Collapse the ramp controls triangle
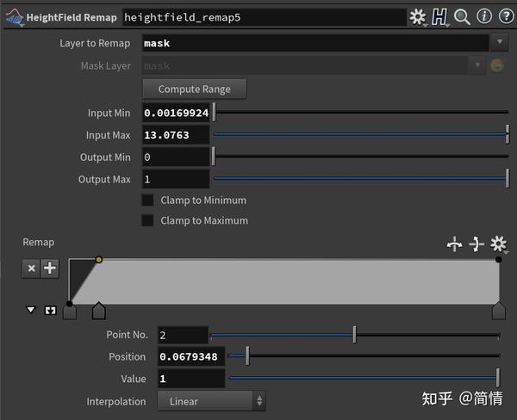This screenshot has height=420, width=517. pos(32,310)
